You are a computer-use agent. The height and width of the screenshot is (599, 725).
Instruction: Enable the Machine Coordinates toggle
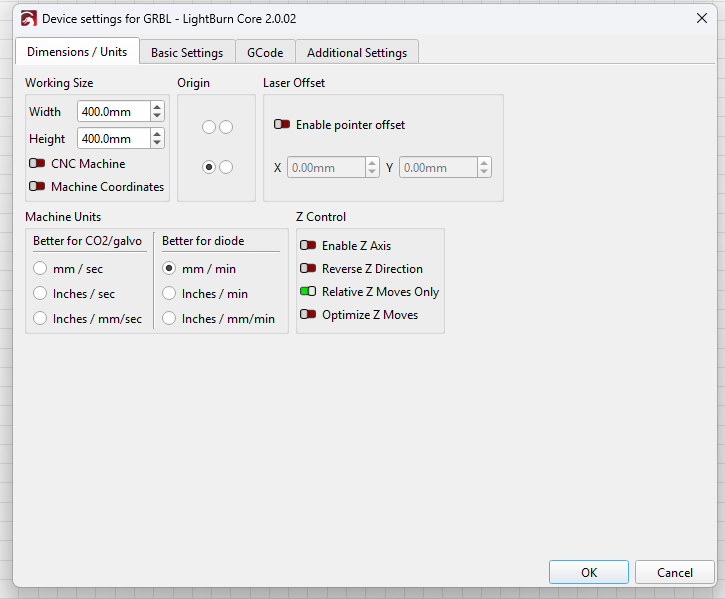click(37, 186)
